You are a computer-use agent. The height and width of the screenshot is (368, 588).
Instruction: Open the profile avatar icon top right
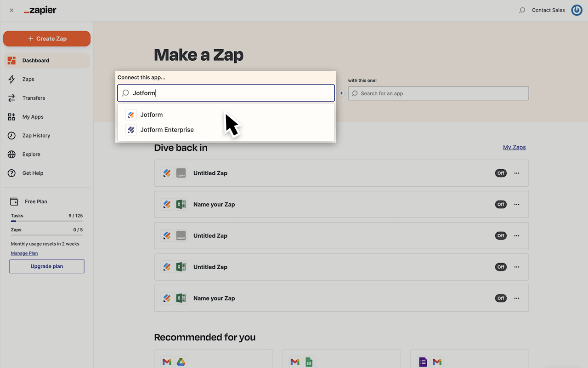(x=577, y=10)
